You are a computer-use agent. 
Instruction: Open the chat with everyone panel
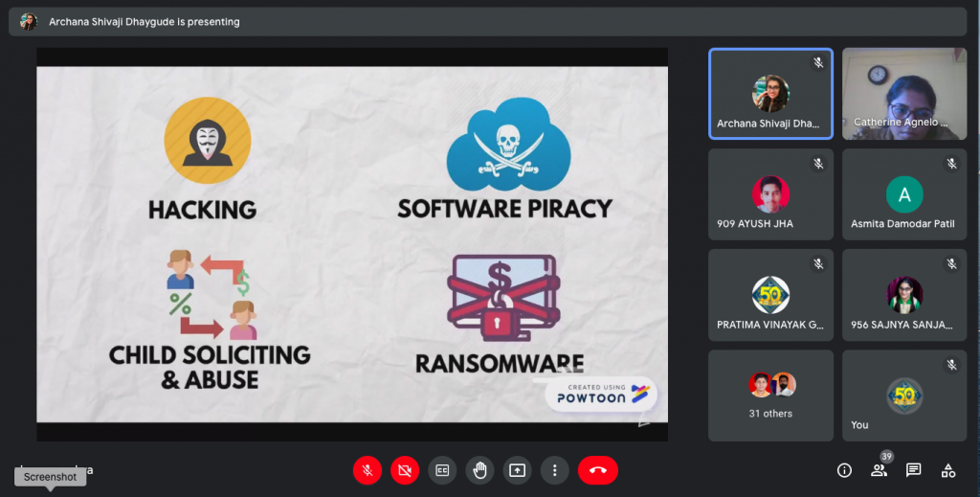point(913,470)
